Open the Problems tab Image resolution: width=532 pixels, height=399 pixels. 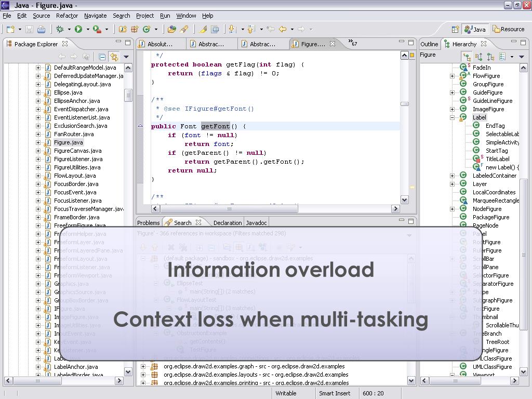click(148, 223)
